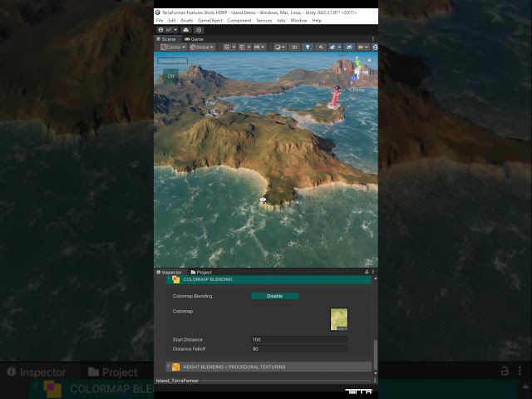
Task: Open the Edit menu
Action: coord(172,20)
